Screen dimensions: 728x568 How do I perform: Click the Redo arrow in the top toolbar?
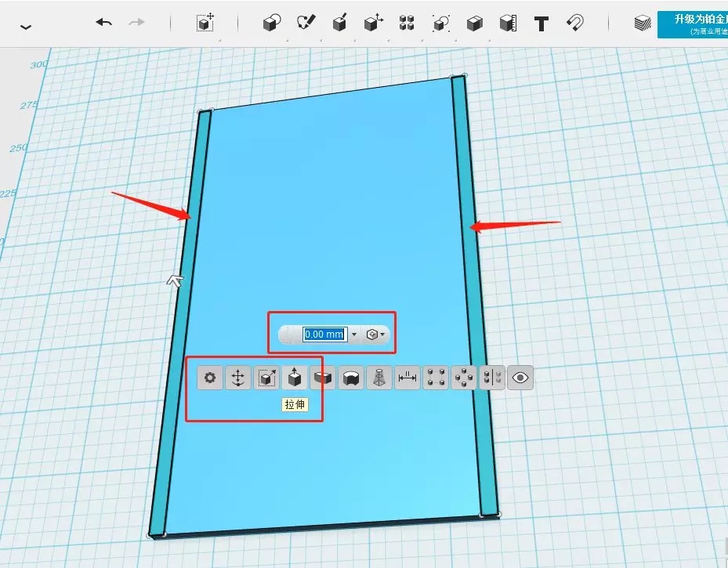[136, 23]
